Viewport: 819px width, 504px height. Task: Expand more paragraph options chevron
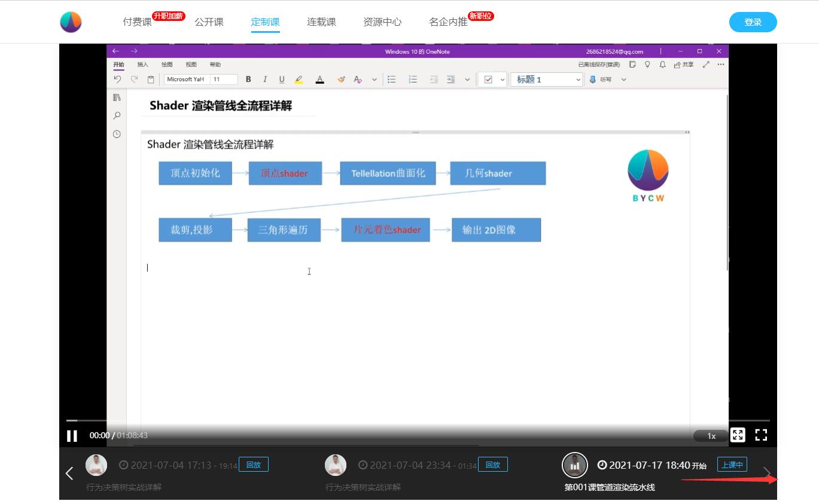pyautogui.click(x=467, y=80)
